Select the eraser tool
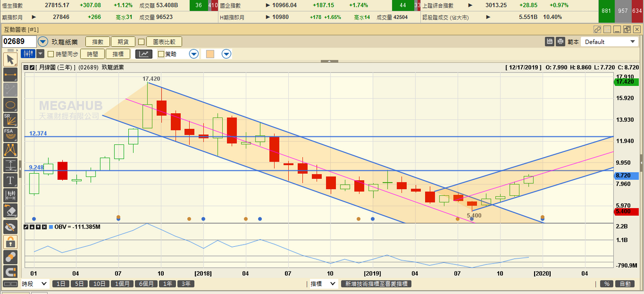Image resolution: width=644 pixels, height=294 pixels. pos(9,210)
